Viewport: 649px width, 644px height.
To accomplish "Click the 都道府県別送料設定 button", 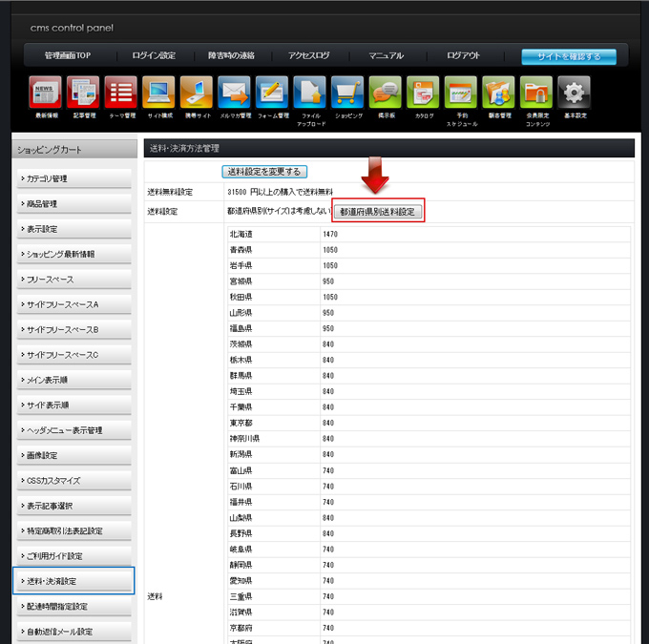I will coord(378,212).
